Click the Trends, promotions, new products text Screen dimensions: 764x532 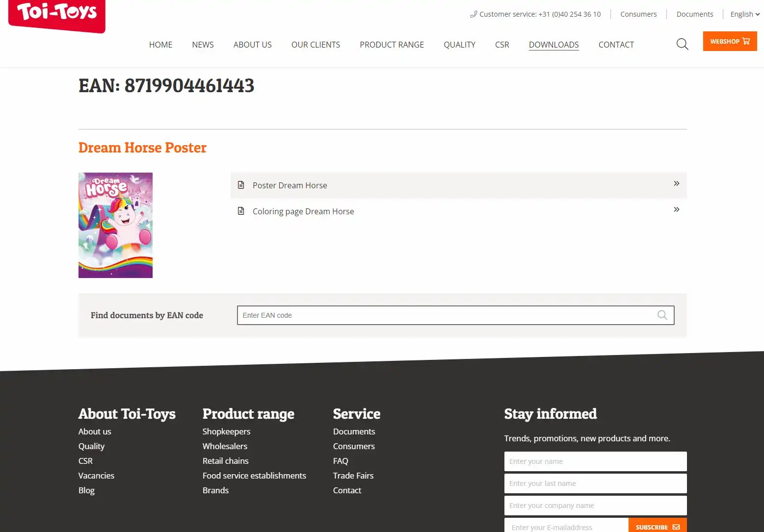point(587,438)
